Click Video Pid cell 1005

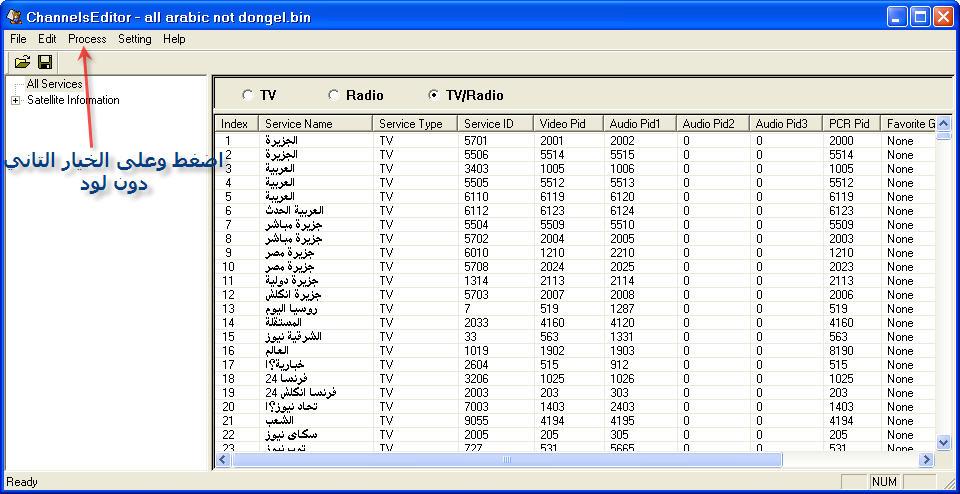[551, 168]
